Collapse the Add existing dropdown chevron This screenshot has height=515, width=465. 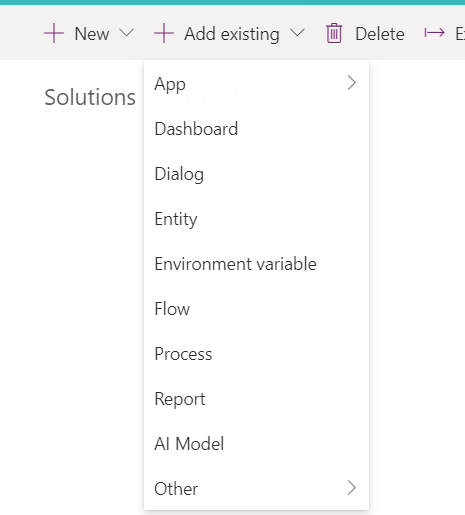[x=297, y=33]
